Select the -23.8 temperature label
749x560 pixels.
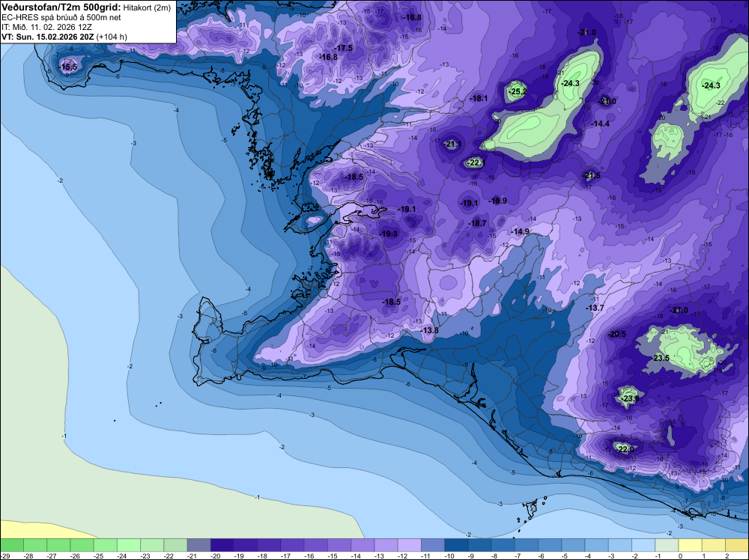pyautogui.click(x=631, y=398)
